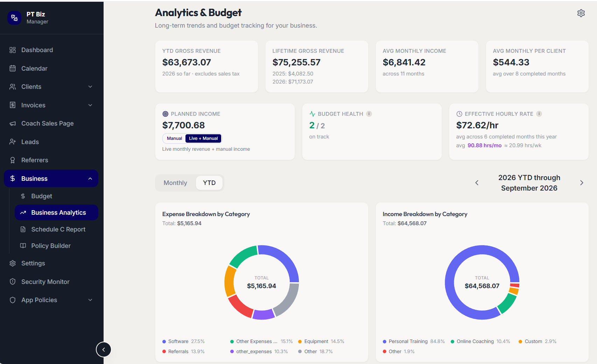Click the Dashboard grid icon

[13, 50]
